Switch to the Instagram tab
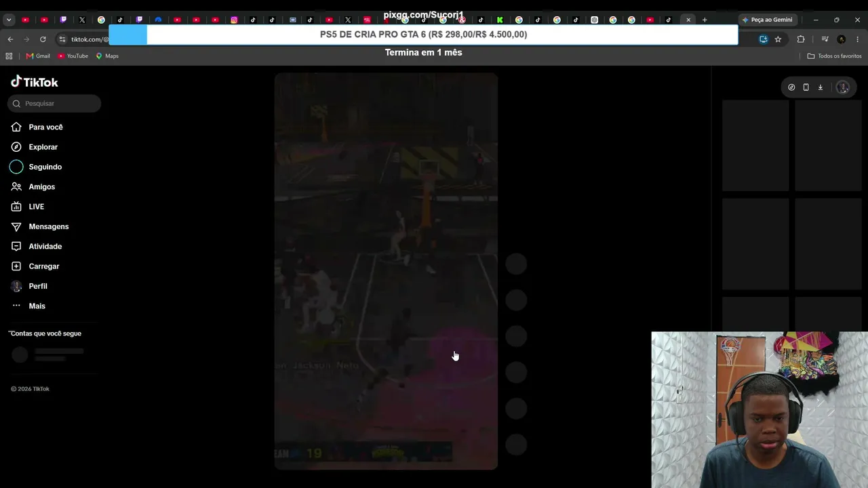 [x=234, y=20]
